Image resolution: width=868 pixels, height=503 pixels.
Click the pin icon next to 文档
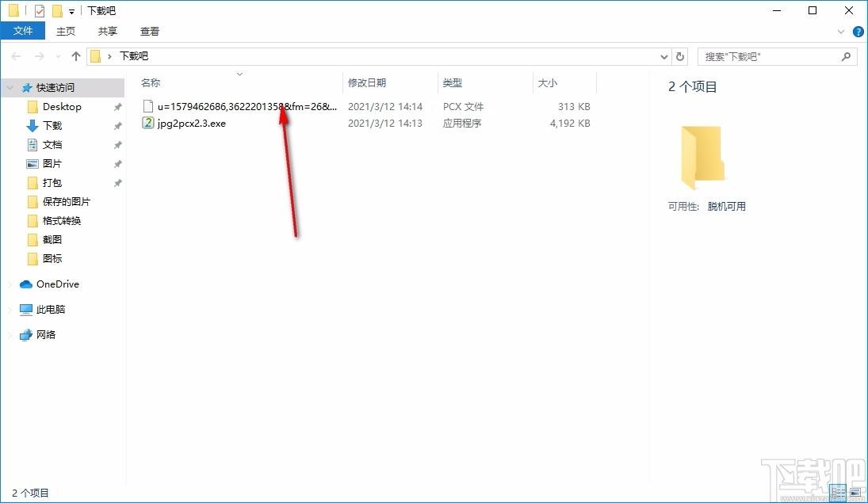117,145
